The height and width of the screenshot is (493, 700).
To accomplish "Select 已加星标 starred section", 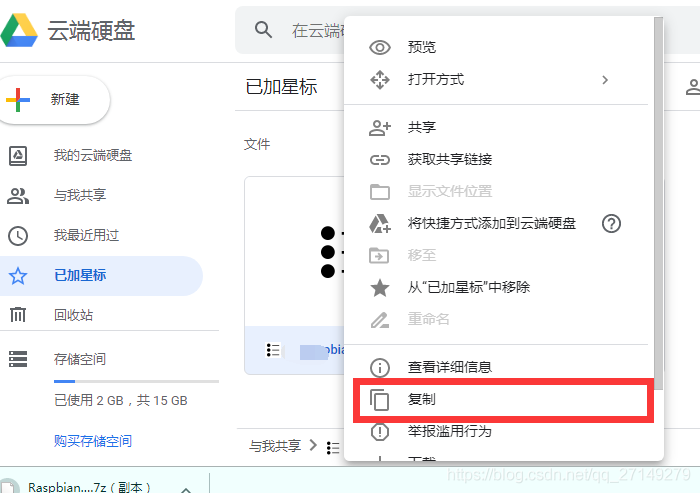I will (x=80, y=276).
